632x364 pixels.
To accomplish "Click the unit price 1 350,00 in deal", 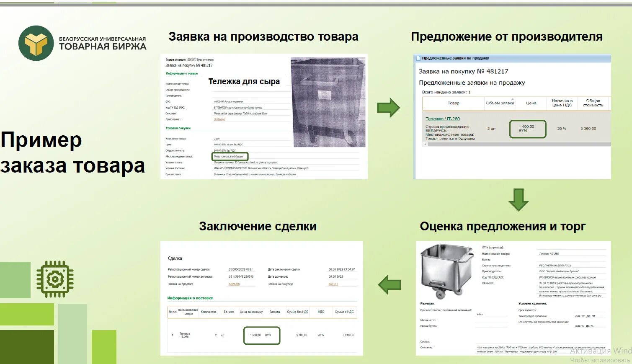I will (x=255, y=335).
